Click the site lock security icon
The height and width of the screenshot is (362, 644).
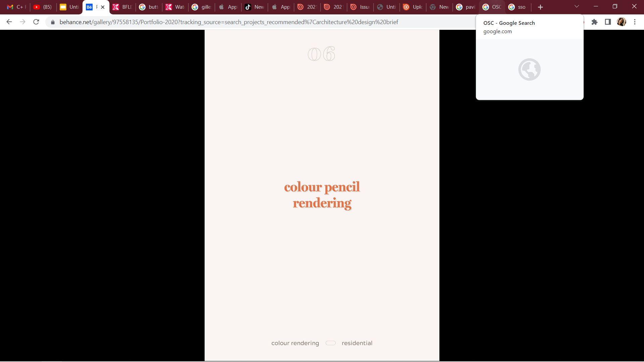53,22
